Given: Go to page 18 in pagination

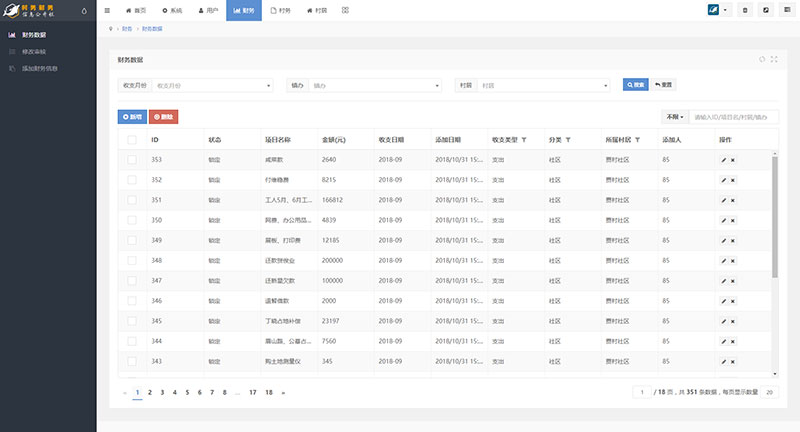Looking at the screenshot, I should click(x=269, y=392).
